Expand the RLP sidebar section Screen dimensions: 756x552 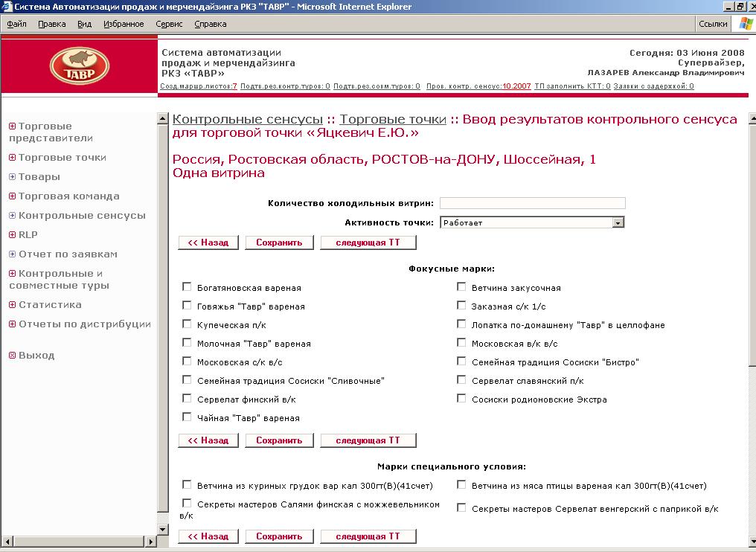(x=12, y=235)
